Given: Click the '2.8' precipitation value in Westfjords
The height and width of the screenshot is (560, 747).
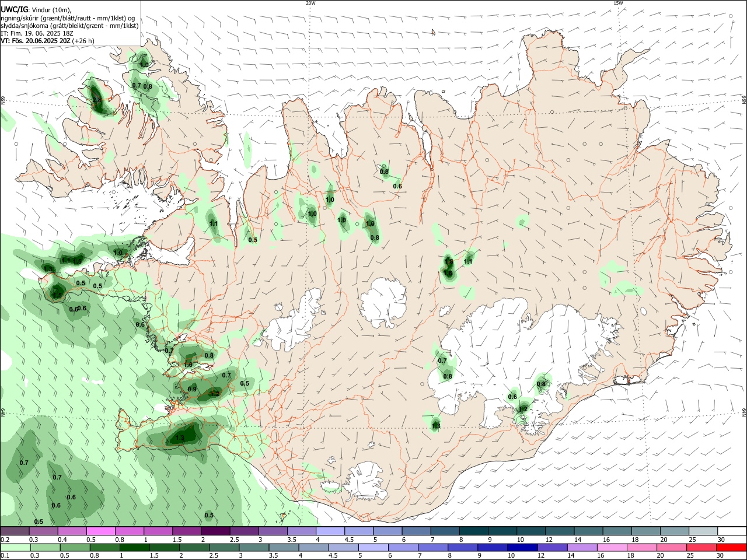Looking at the screenshot, I should (97, 100).
